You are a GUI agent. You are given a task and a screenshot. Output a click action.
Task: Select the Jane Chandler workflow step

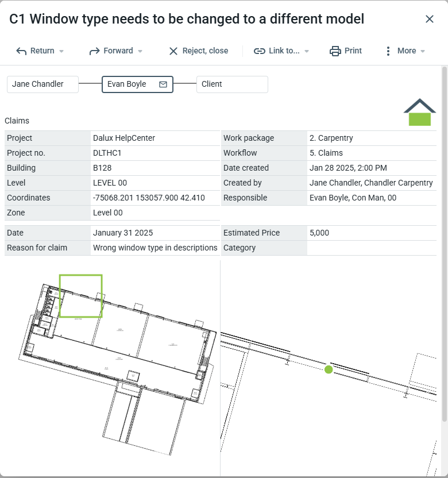pos(43,84)
